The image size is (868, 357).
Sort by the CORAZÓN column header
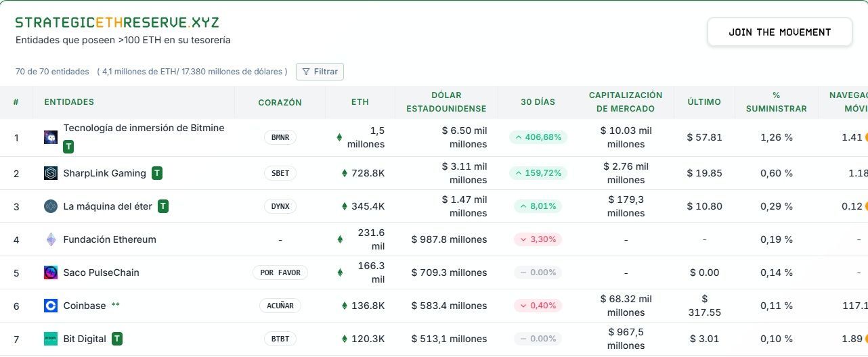coord(280,102)
